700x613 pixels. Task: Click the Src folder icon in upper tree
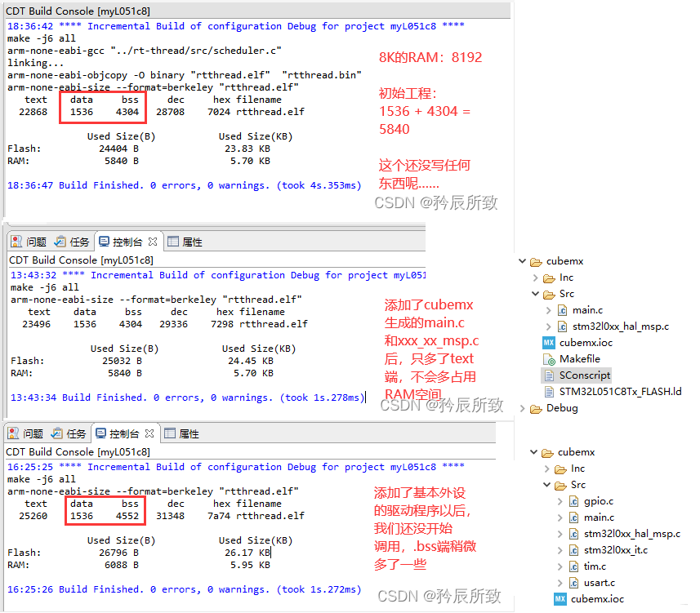(549, 295)
